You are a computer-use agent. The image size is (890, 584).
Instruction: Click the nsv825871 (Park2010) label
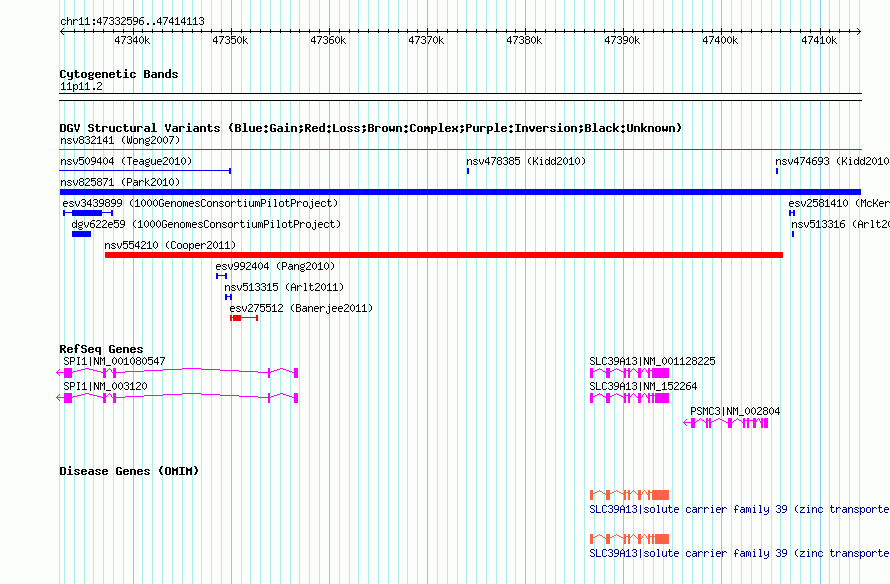(x=120, y=182)
